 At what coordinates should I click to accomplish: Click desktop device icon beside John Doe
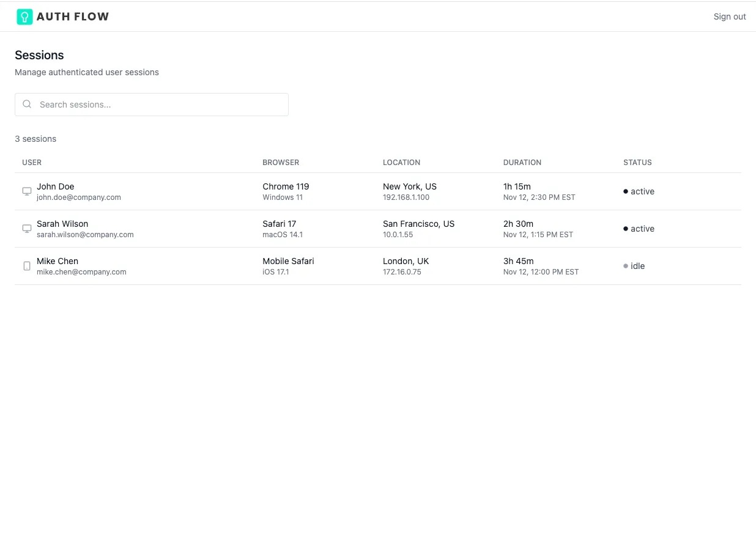click(27, 191)
